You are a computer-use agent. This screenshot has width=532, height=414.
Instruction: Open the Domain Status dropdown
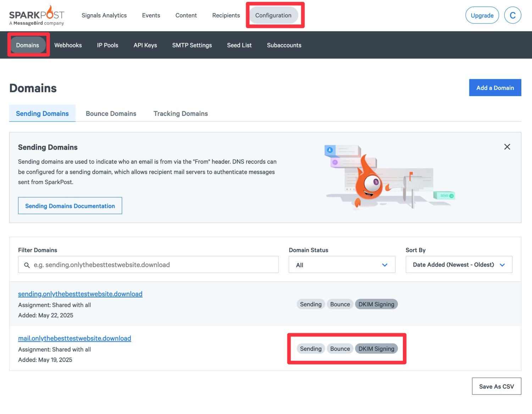click(342, 265)
